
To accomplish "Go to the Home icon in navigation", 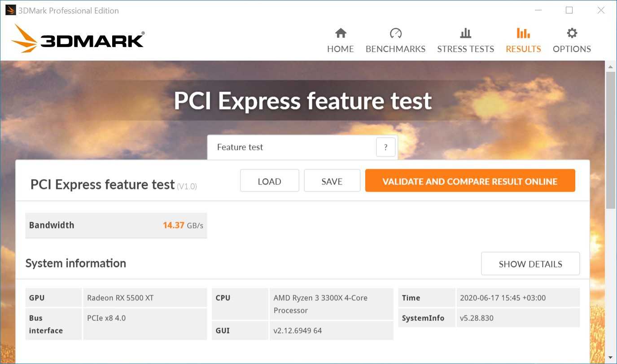I will click(x=341, y=33).
